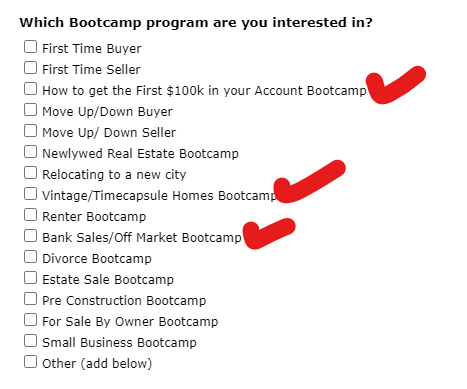Click red checkmark beside Bank Sales/Off Market

pyautogui.click(x=268, y=234)
